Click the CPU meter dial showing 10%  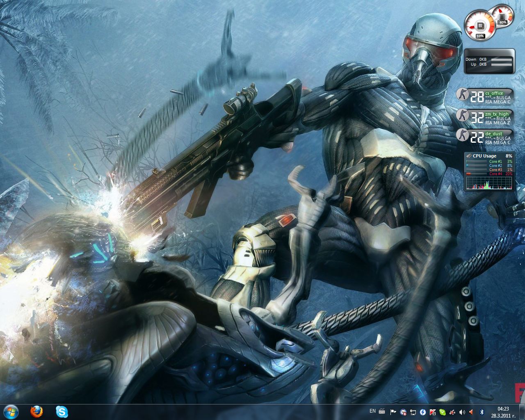[x=480, y=25]
